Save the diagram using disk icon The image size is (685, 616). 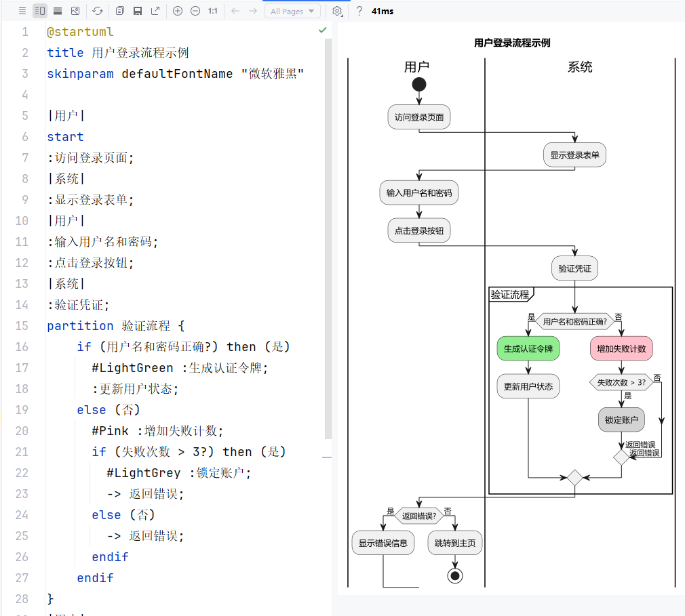point(138,11)
